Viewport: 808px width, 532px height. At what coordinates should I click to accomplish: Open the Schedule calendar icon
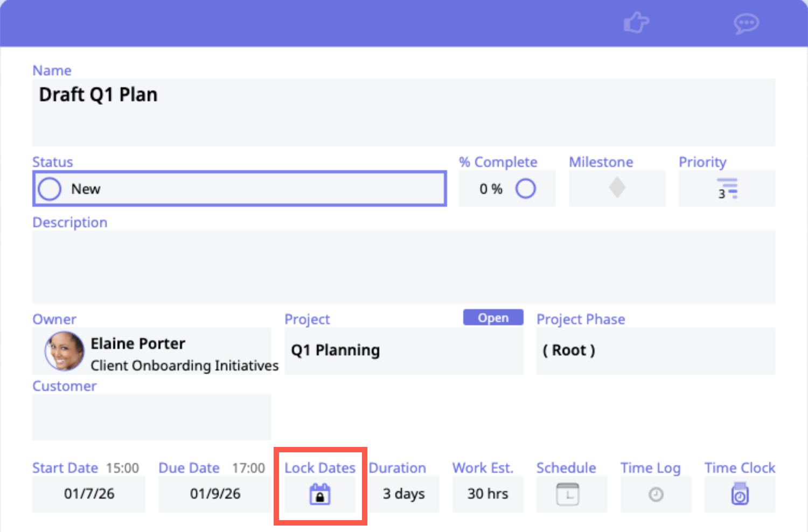(567, 494)
